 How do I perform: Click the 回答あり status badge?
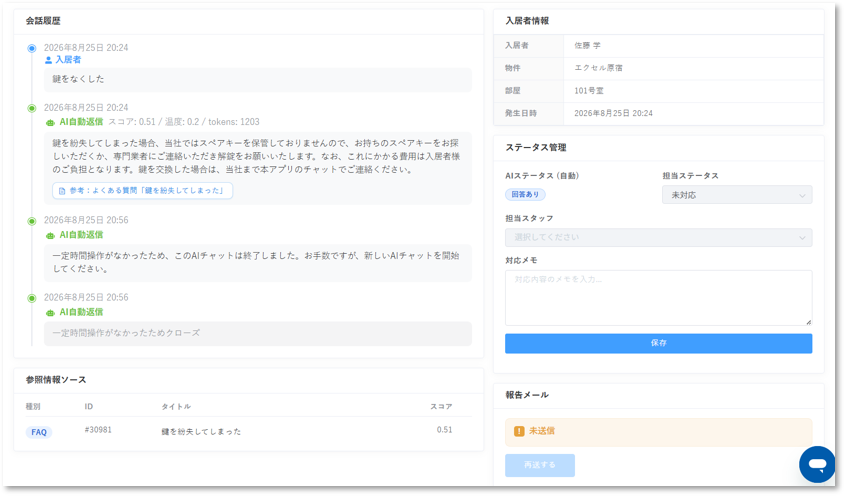click(525, 195)
